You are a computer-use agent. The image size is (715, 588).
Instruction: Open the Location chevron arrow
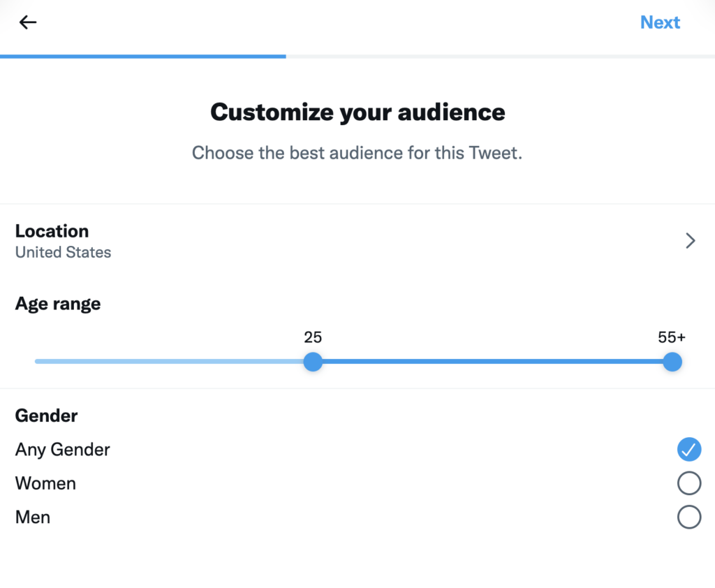(690, 240)
